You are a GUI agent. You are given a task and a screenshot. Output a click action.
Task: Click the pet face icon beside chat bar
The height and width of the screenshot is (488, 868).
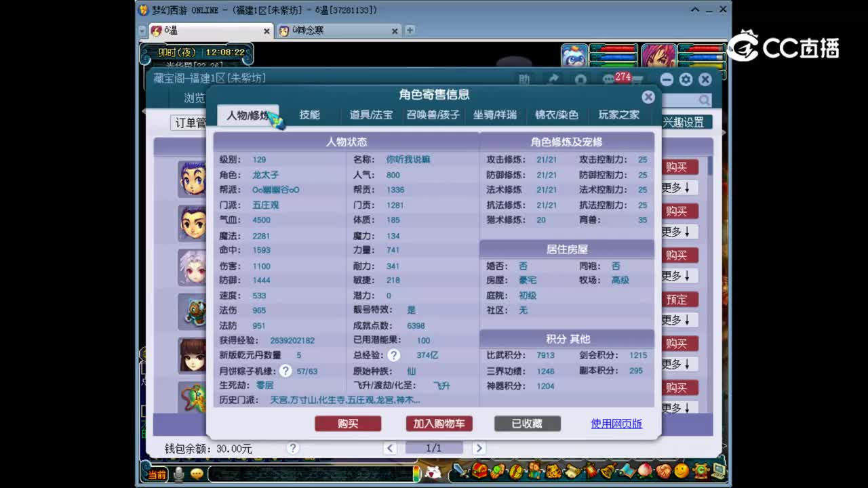[x=433, y=472]
